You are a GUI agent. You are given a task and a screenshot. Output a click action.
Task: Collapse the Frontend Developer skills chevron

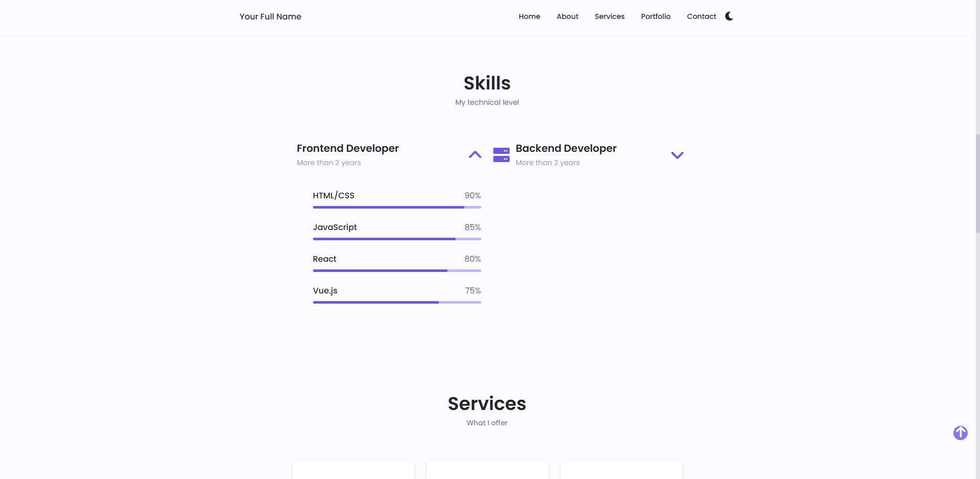click(x=475, y=154)
